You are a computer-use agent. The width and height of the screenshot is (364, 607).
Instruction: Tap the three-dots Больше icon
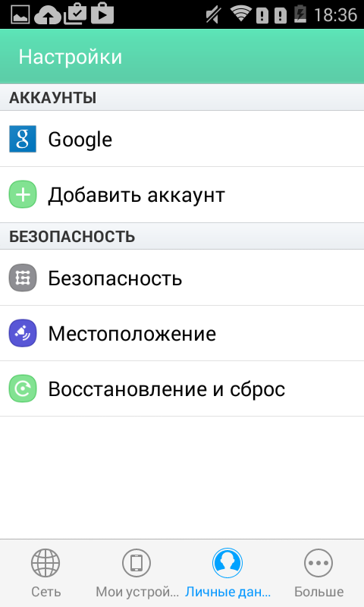point(318,563)
